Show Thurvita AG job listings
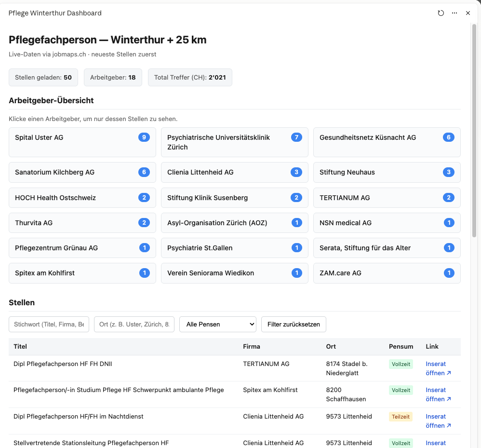 82,223
